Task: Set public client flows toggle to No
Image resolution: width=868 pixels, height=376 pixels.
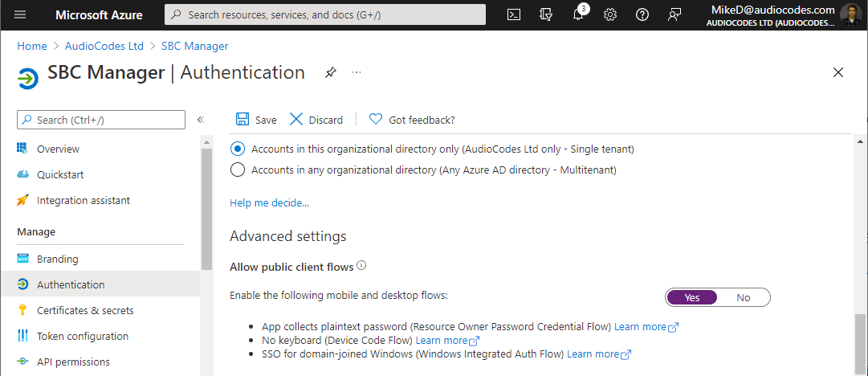Action: pyautogui.click(x=743, y=297)
